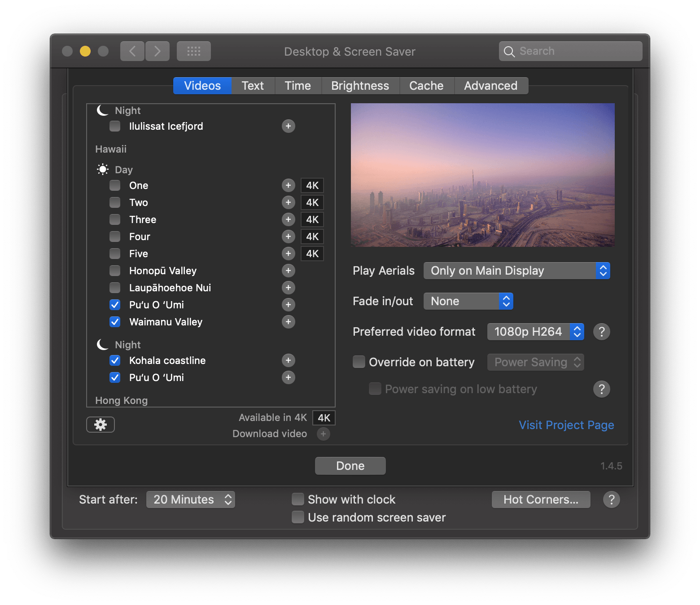This screenshot has width=700, height=605.
Task: Open the gear settings menu below the video list
Action: (x=101, y=425)
